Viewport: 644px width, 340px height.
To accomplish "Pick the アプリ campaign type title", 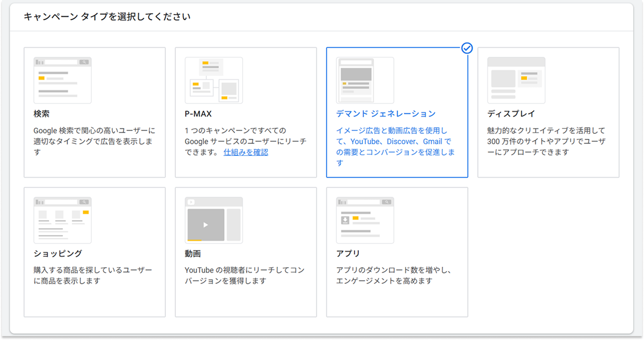I will [x=348, y=254].
